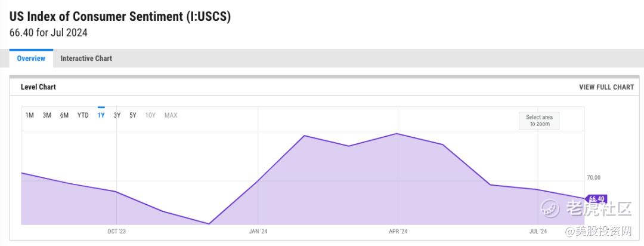Select the 3M time range
644x246 pixels.
click(47, 115)
